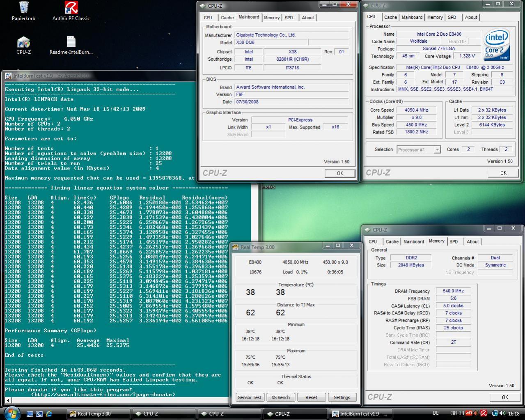
Task: Open the Papierkorb recycle bin desktop icon
Action: tap(23, 11)
